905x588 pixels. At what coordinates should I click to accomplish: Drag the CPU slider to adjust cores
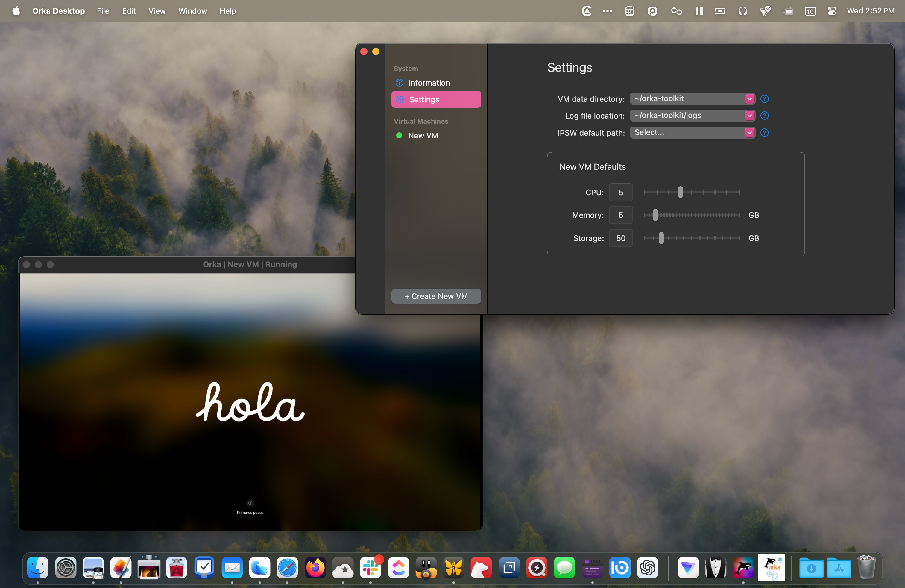coord(680,192)
